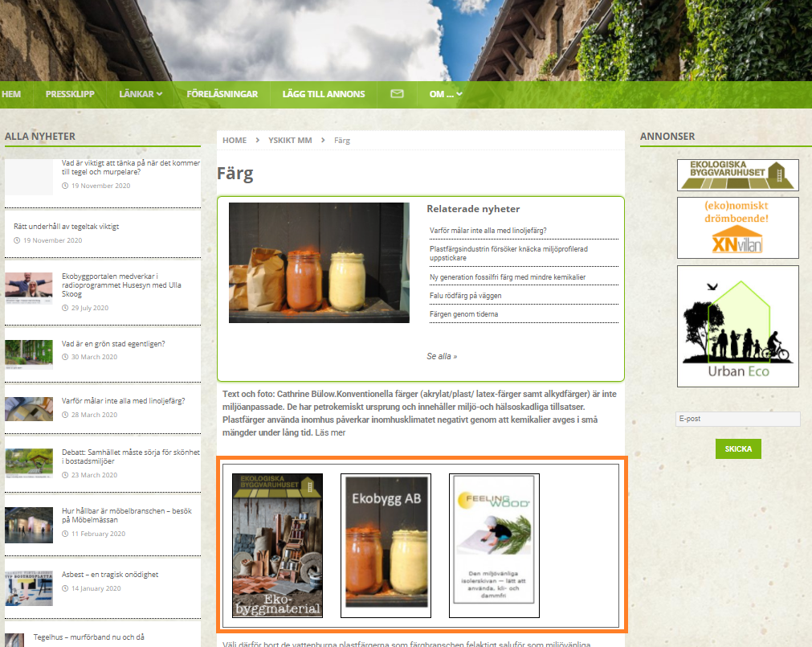812x647 pixels.
Task: Expand the OM ... dropdown menu
Action: (x=446, y=94)
